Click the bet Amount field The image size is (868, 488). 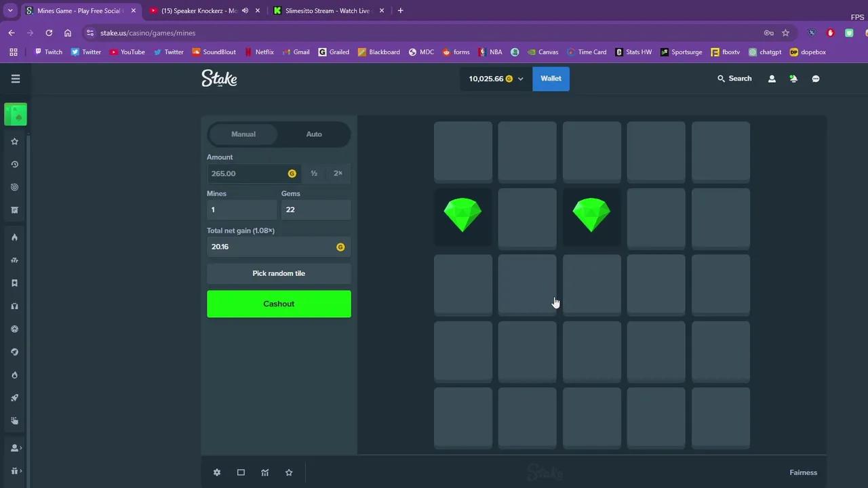tap(254, 174)
